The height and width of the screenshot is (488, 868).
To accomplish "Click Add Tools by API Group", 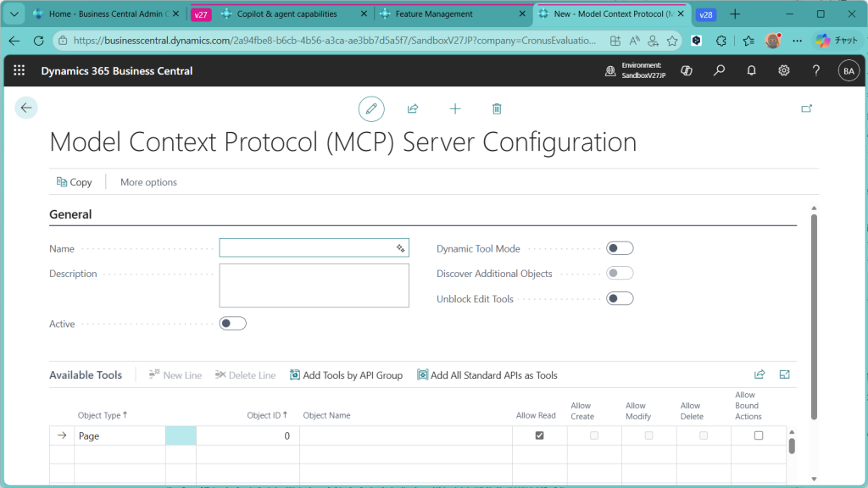I will coord(346,375).
